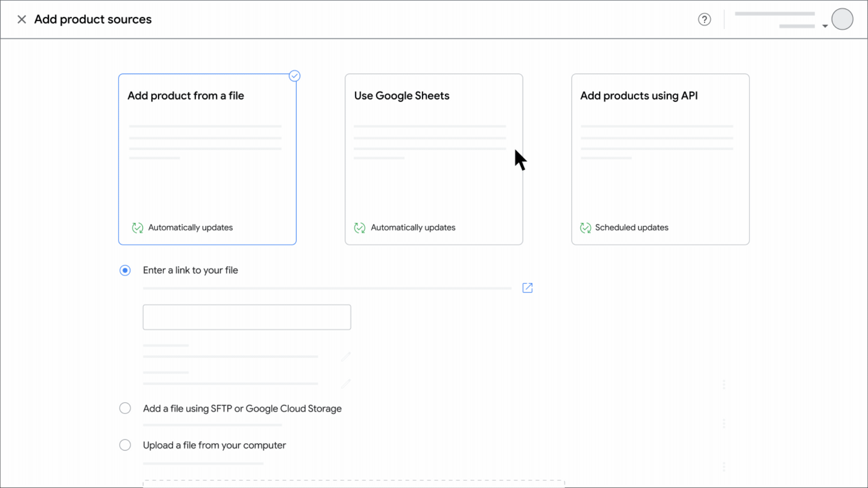Click the blue checkmark badge on file card
868x488 pixels.
294,76
